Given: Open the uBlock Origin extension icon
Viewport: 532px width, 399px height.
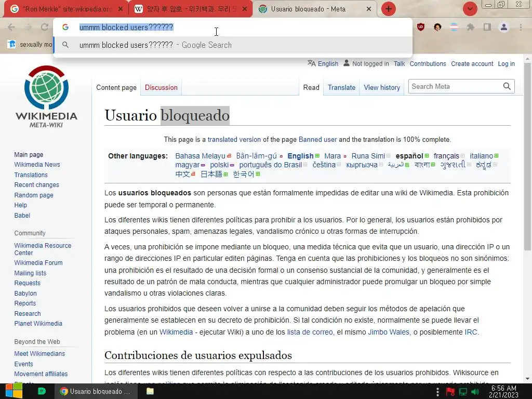Looking at the screenshot, I should [x=421, y=27].
